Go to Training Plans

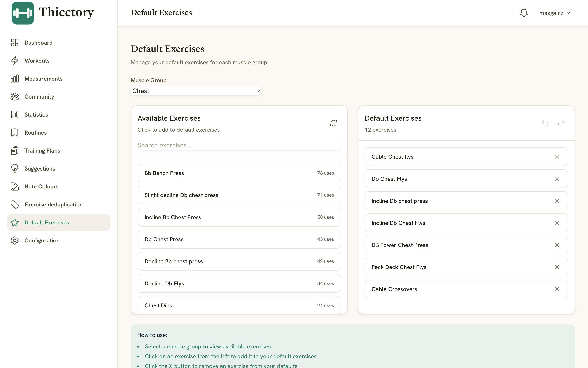coord(59,151)
